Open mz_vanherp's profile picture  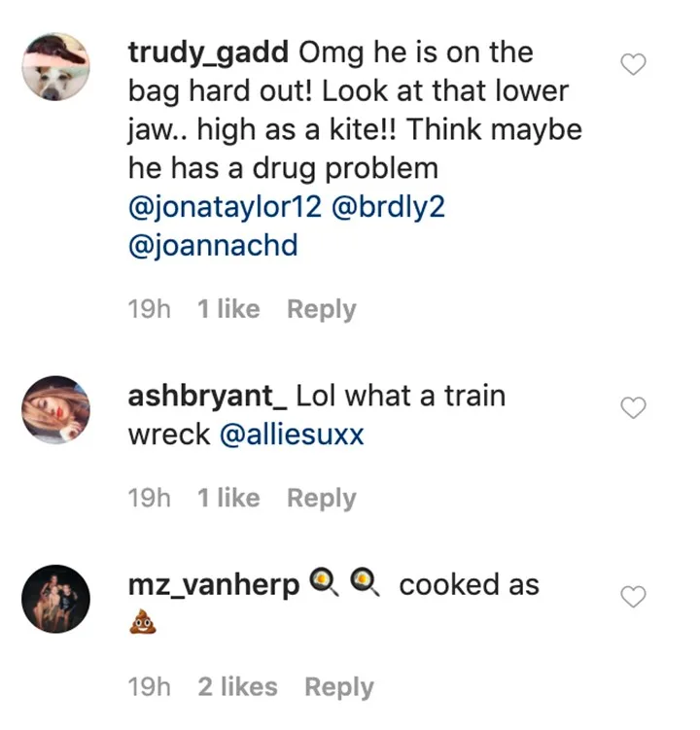pyautogui.click(x=55, y=598)
